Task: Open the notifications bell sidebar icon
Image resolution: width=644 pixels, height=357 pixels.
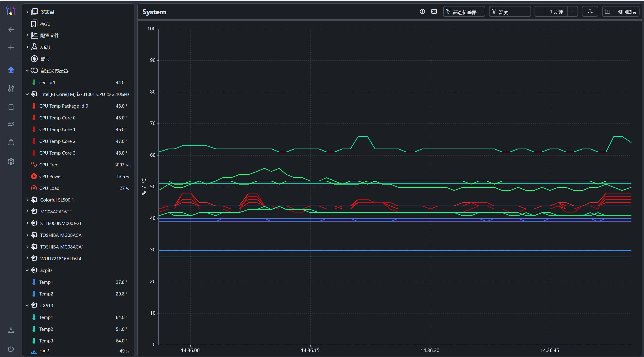Action: (x=11, y=143)
